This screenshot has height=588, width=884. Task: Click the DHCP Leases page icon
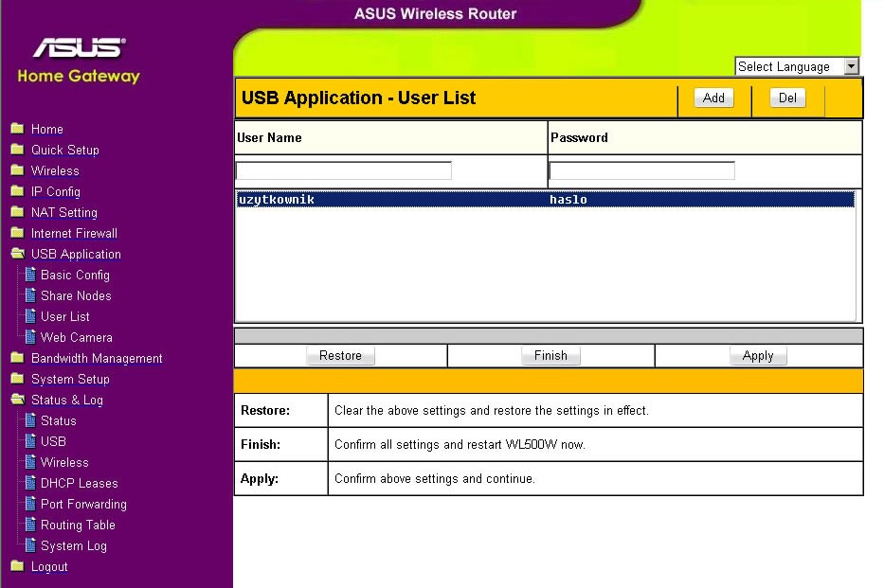pos(30,483)
